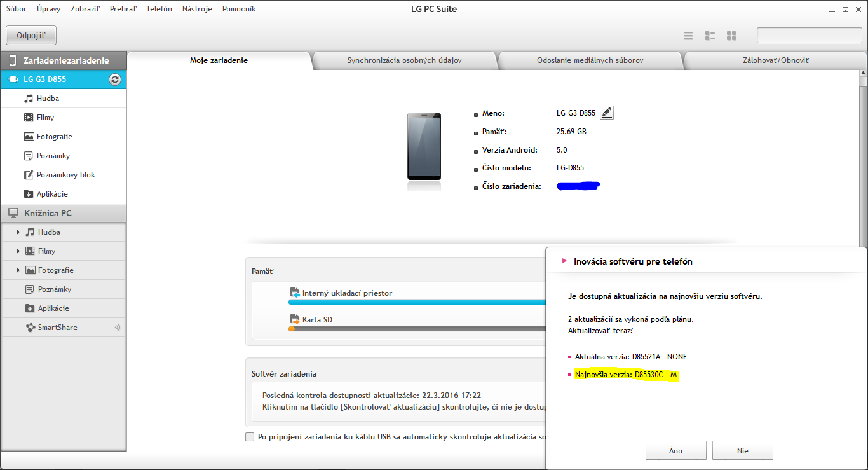Screen dimensions: 868x470
Task: Click the 'Aktuálna verzia: D85521A - NONE' text
Action: 631,357
